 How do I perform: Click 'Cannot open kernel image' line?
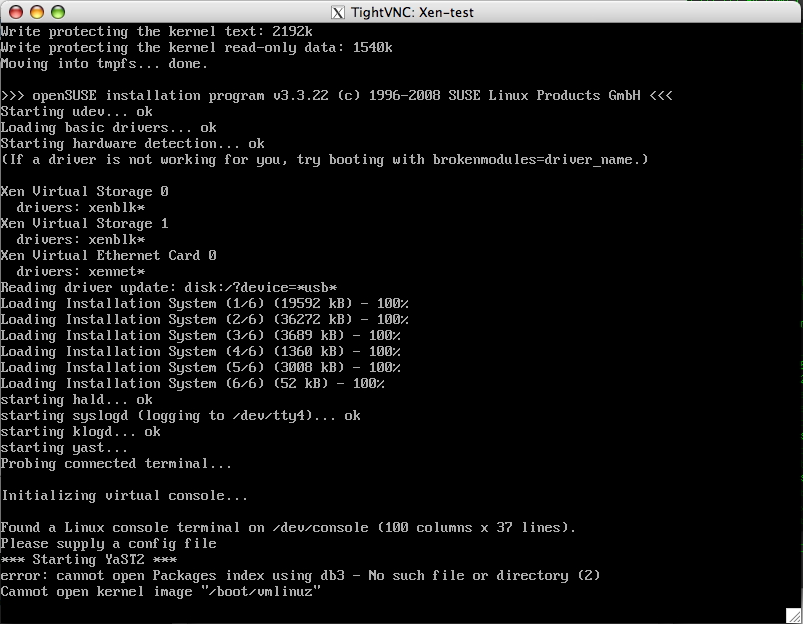coord(160,592)
